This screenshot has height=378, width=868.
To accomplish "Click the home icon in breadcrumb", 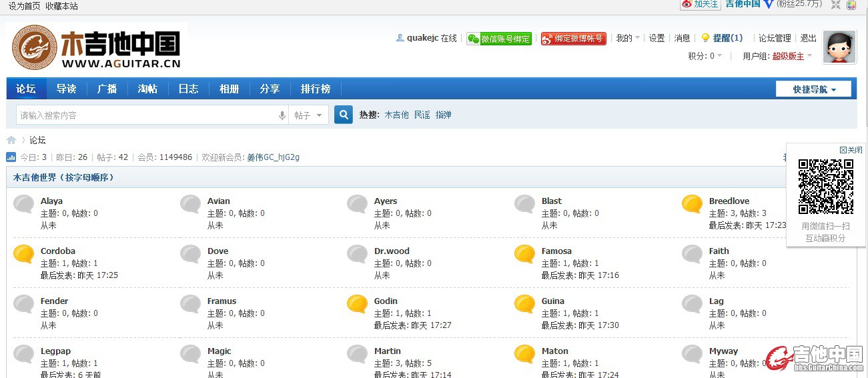I will (x=11, y=140).
